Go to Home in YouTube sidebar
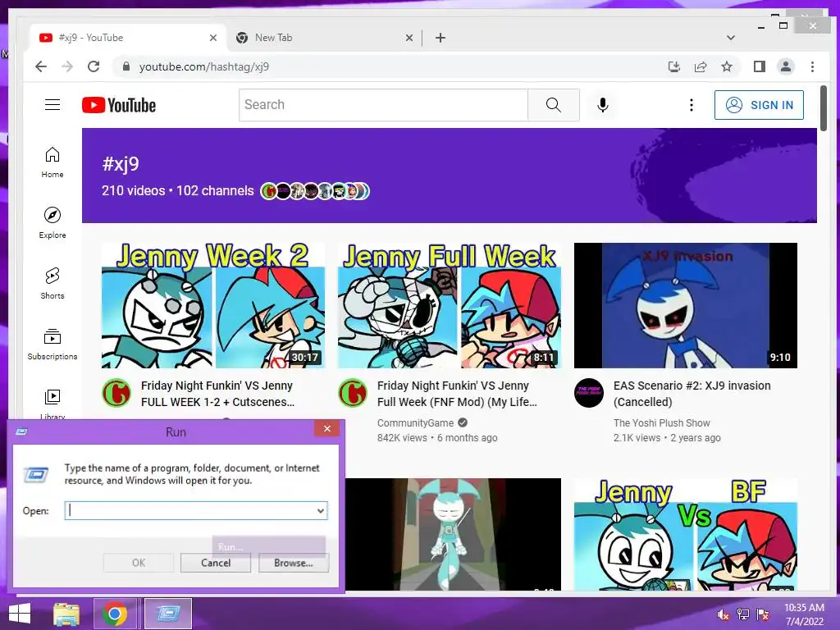 52,162
